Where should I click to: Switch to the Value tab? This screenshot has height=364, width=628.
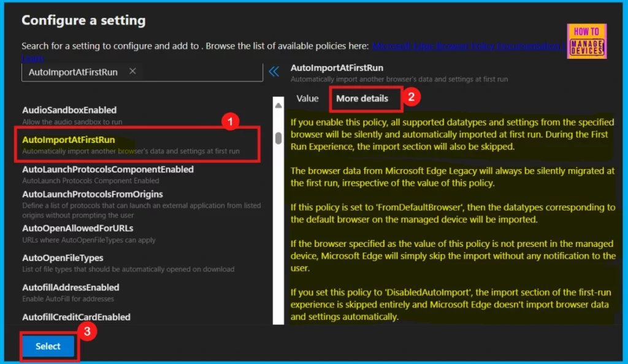307,99
